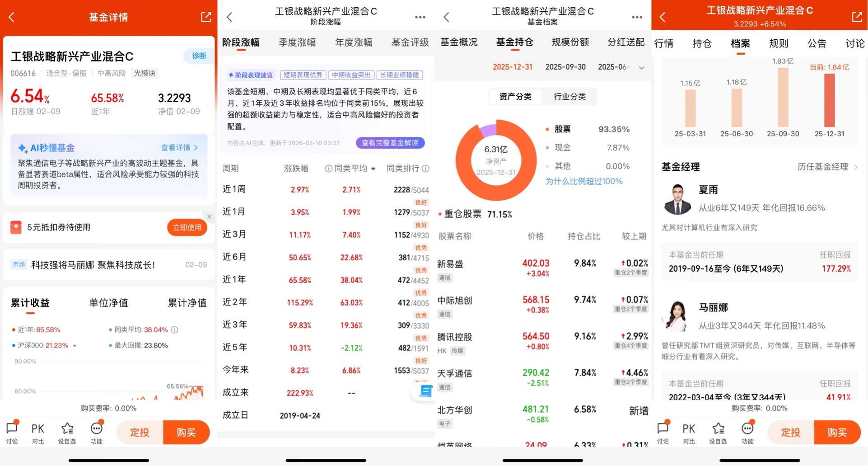Open 同类平均 column dropdown

coord(373,169)
